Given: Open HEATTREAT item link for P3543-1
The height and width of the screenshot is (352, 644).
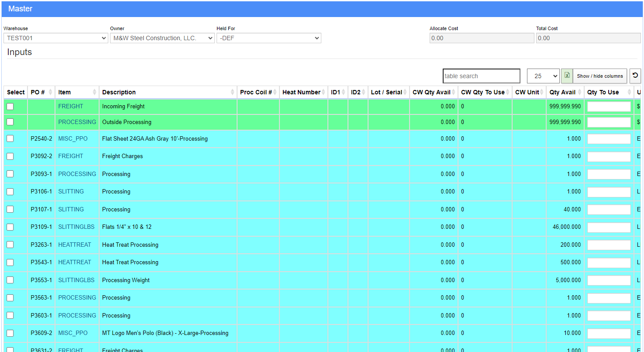Looking at the screenshot, I should tap(75, 262).
